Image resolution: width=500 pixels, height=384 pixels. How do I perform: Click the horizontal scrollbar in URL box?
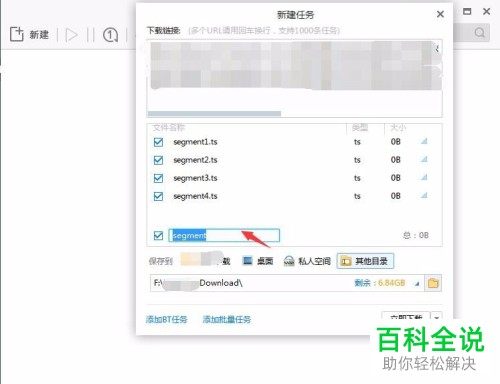tap(214, 114)
